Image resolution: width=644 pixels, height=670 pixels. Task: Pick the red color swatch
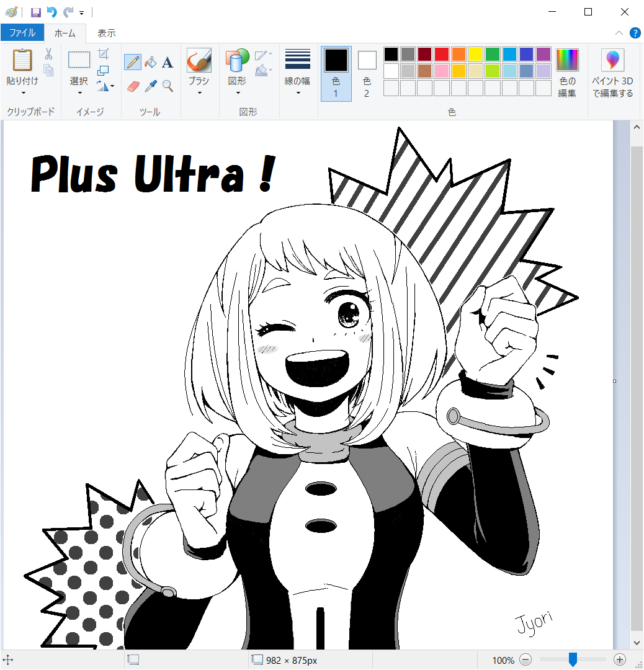coord(442,54)
